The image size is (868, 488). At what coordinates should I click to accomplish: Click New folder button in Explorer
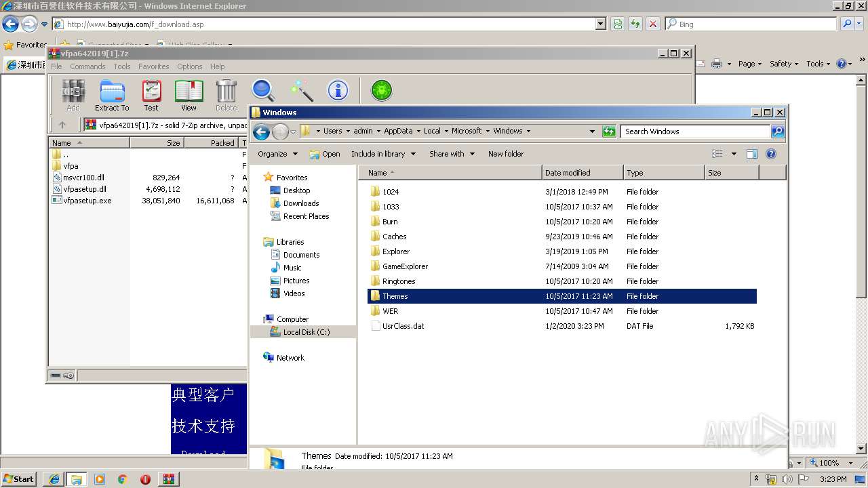(x=506, y=154)
